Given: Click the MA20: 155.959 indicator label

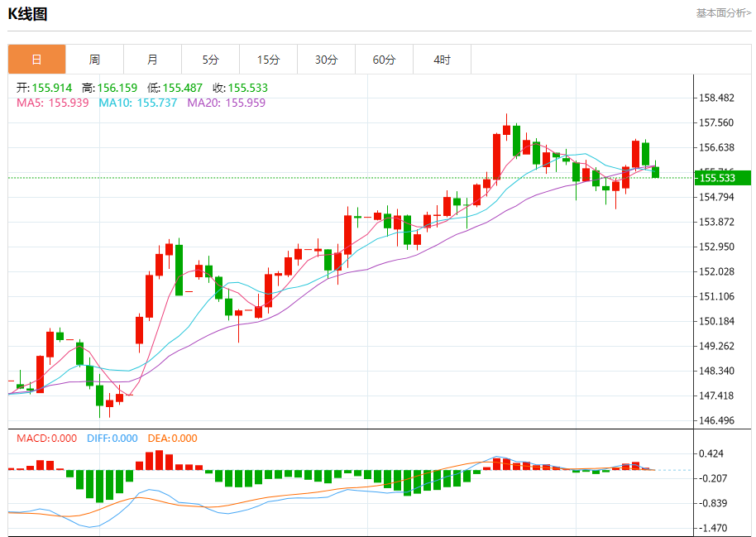Looking at the screenshot, I should 226,103.
